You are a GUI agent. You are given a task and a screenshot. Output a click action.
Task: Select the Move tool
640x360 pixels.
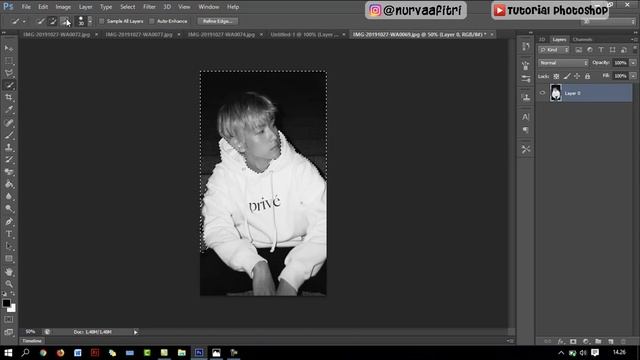click(x=9, y=49)
